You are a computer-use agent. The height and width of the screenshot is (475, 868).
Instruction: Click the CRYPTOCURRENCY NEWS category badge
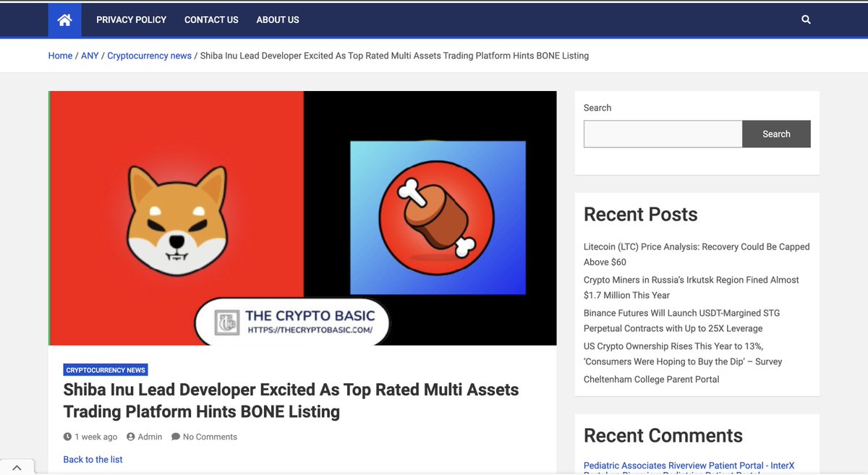pos(105,369)
